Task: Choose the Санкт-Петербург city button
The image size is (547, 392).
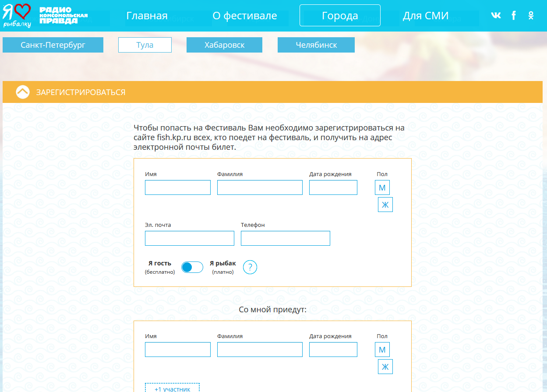Action: coord(53,45)
